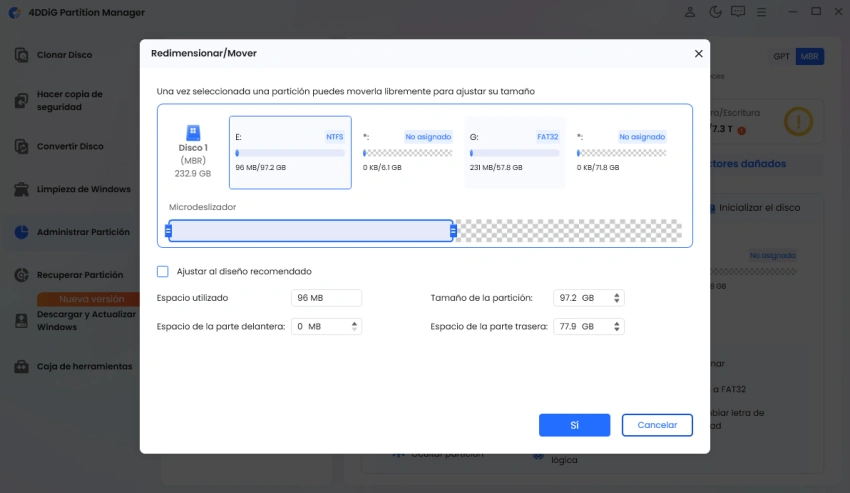This screenshot has height=493, width=850.
Task: Select Clonar Disco menu item
Action: (x=64, y=55)
